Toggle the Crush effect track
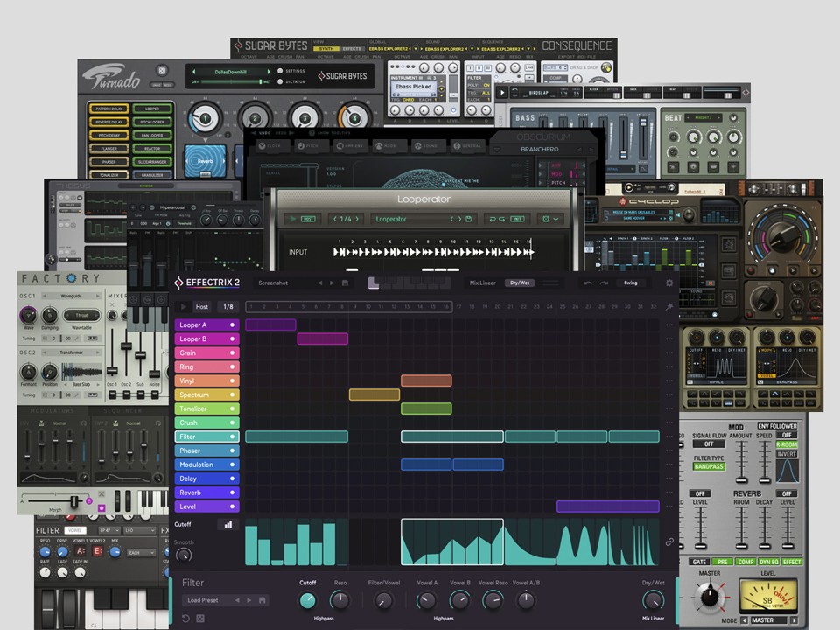The height and width of the screenshot is (630, 840). 232,423
